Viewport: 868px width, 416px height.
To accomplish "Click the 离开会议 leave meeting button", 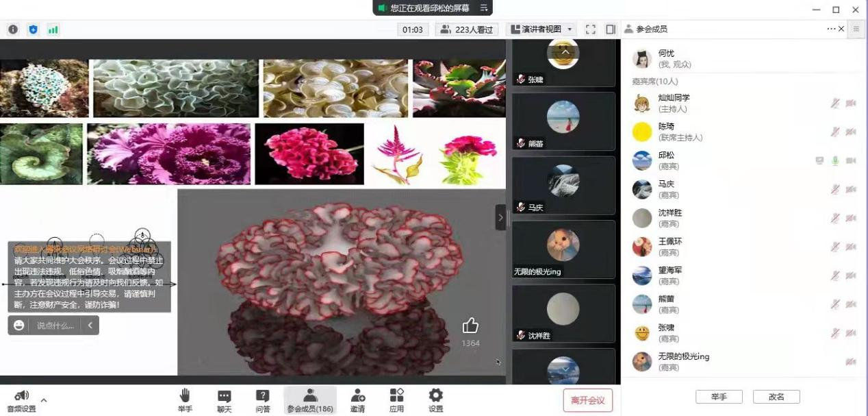I will click(x=587, y=400).
